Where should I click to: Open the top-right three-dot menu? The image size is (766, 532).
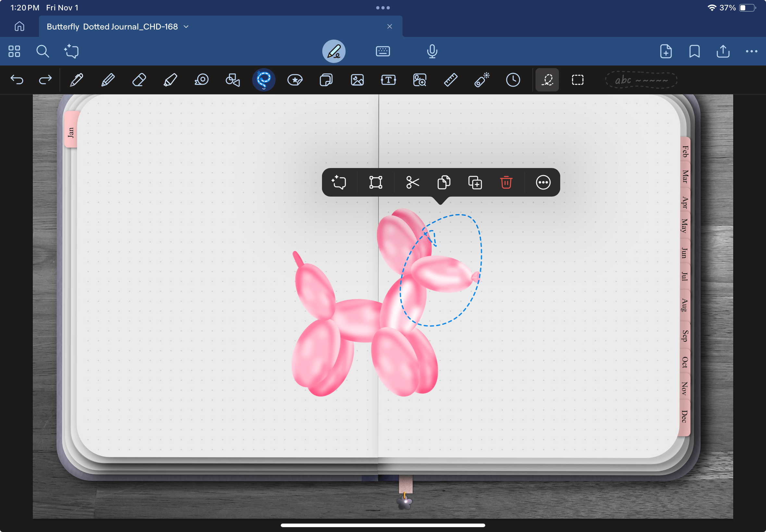point(751,51)
